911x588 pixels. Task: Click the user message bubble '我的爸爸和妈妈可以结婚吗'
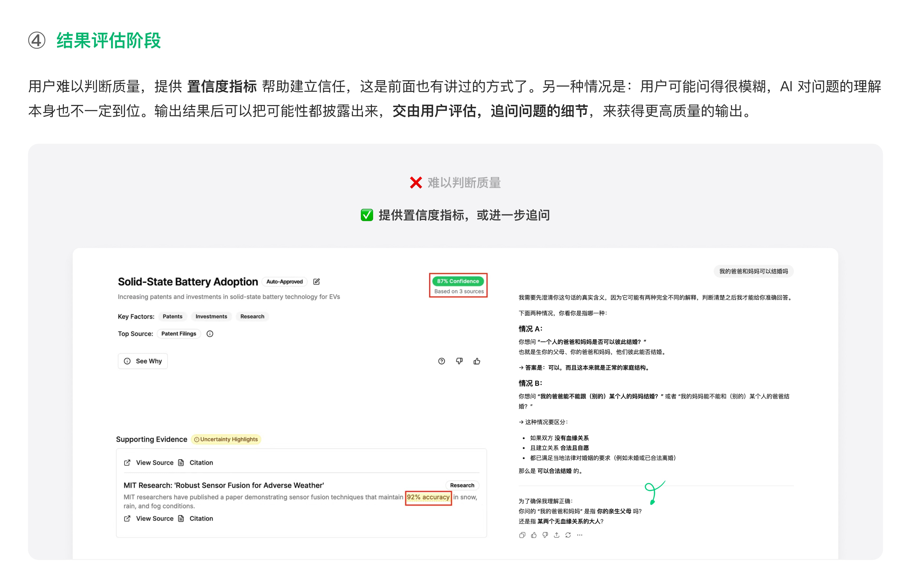click(x=753, y=271)
